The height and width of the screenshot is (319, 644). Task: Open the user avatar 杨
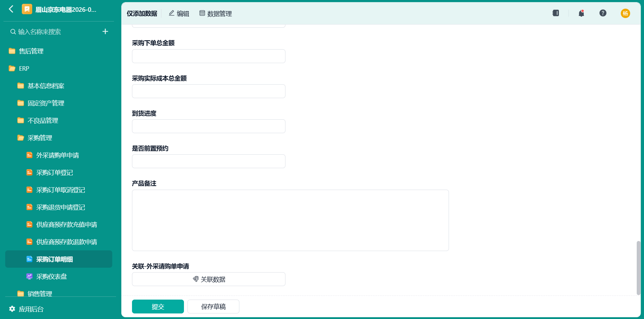click(625, 13)
